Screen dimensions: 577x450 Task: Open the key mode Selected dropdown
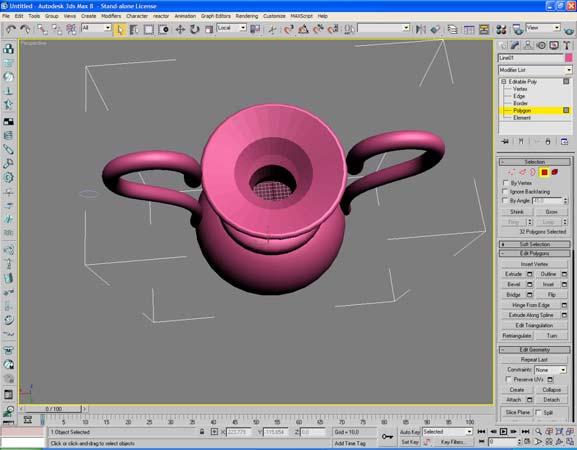(x=447, y=432)
